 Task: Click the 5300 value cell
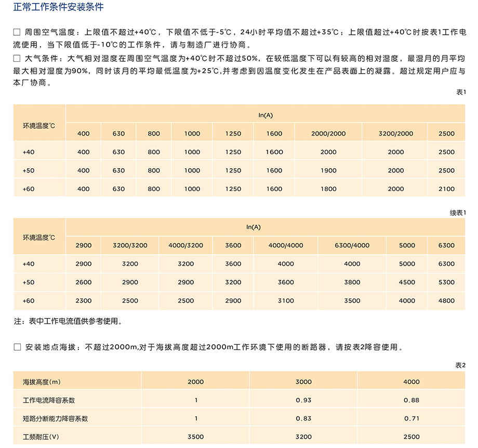(446, 282)
